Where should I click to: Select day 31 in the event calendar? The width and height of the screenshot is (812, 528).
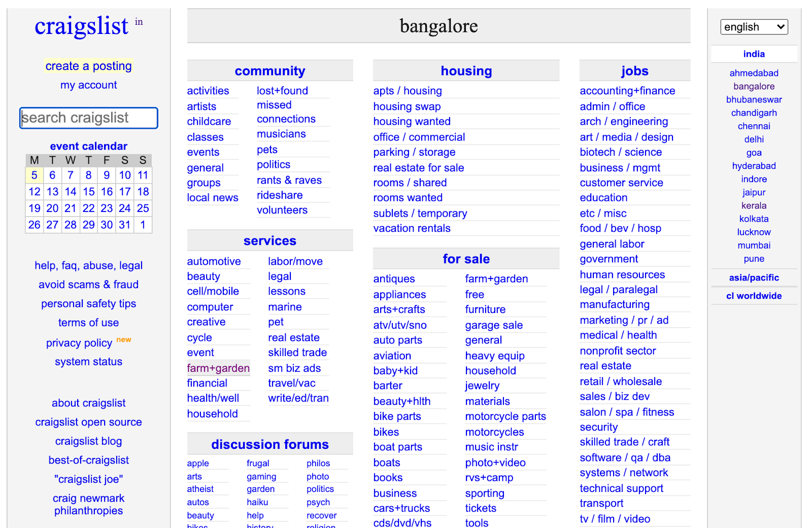click(125, 225)
